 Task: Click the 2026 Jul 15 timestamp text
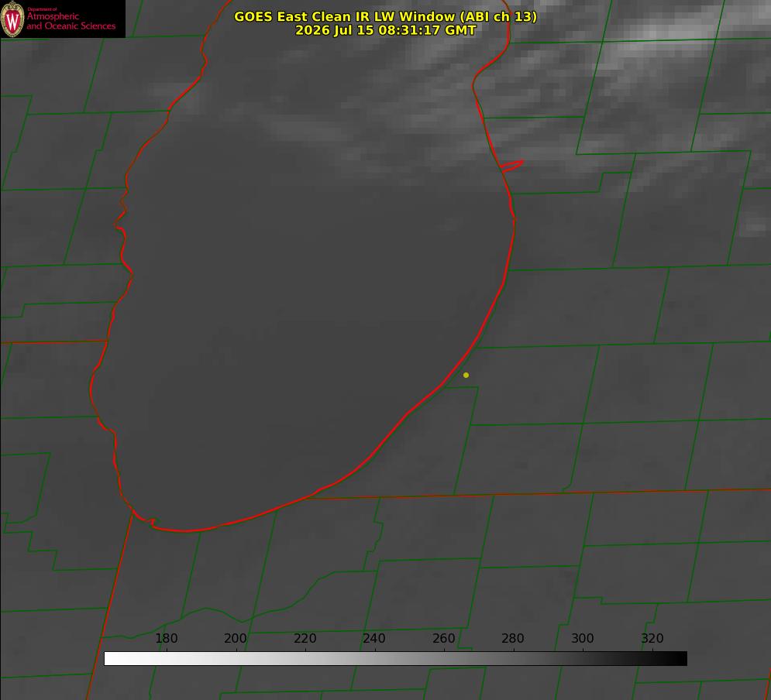click(x=386, y=30)
